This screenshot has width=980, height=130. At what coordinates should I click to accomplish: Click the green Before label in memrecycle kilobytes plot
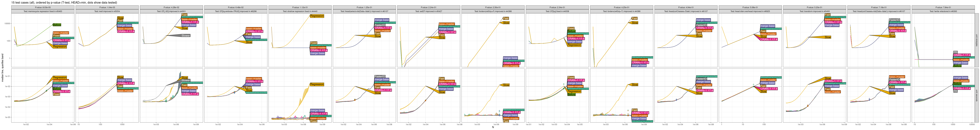[57, 25]
